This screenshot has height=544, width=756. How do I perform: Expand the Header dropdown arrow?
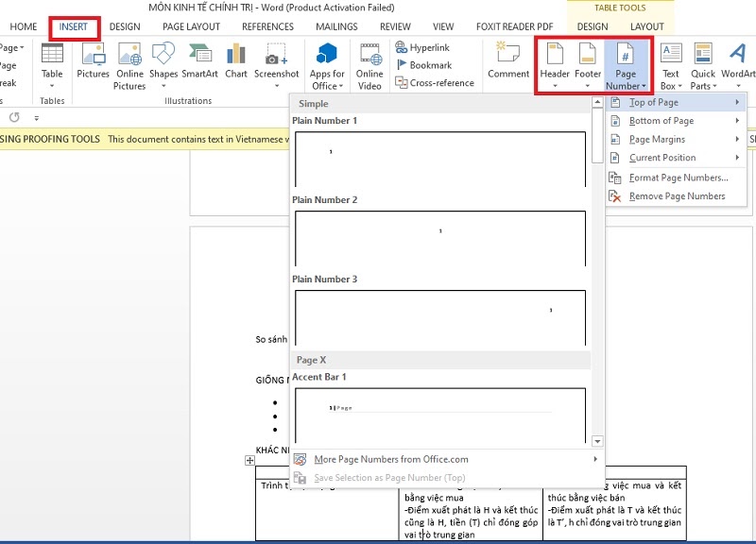coord(555,86)
